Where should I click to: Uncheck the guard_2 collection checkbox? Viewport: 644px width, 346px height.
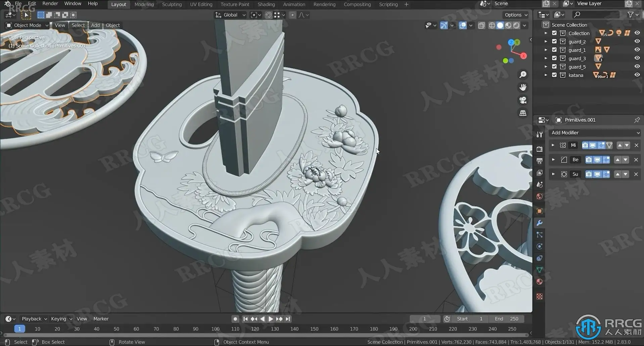click(554, 41)
